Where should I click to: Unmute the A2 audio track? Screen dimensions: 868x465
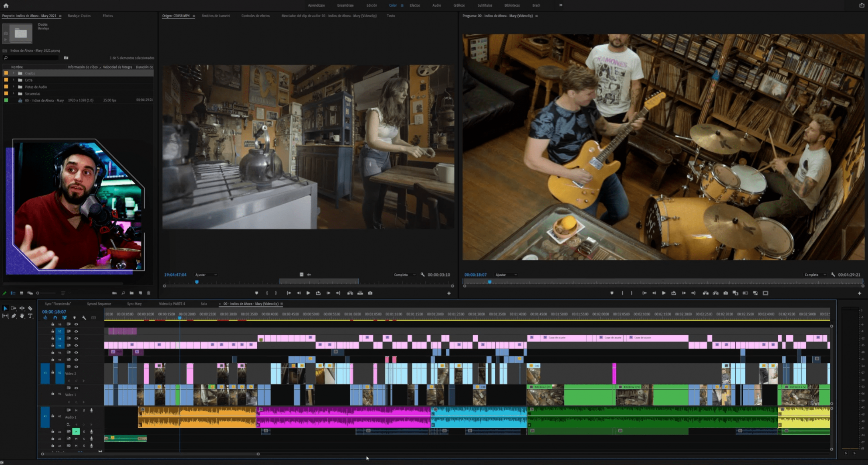point(76,432)
